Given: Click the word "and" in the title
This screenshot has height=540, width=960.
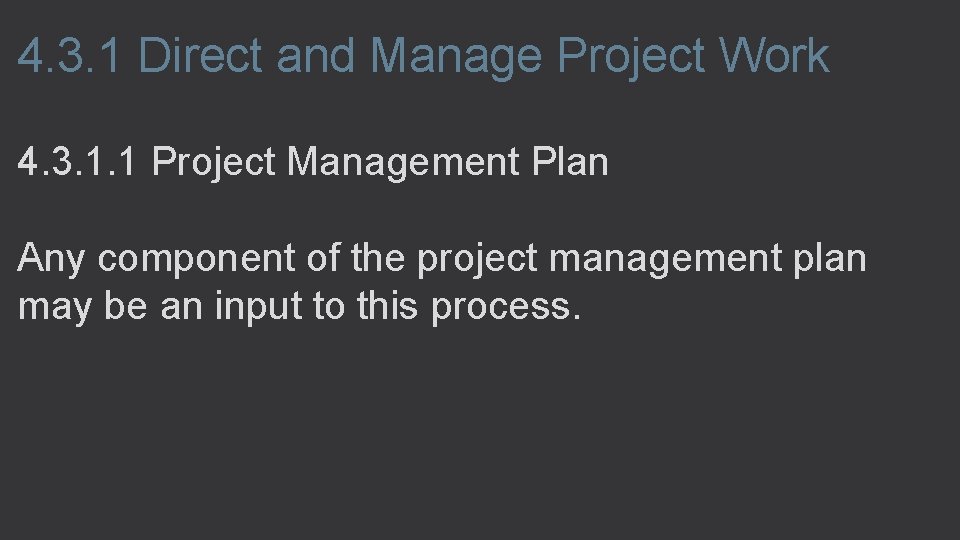Looking at the screenshot, I should pos(315,56).
